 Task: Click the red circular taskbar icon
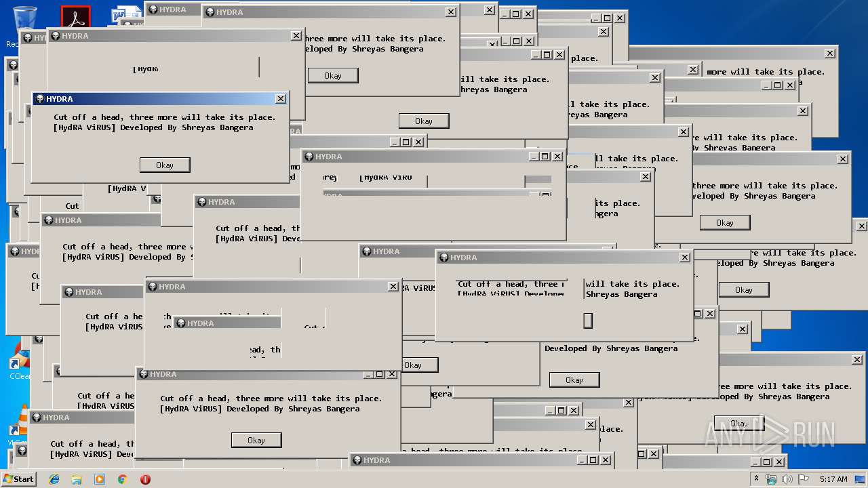[145, 479]
